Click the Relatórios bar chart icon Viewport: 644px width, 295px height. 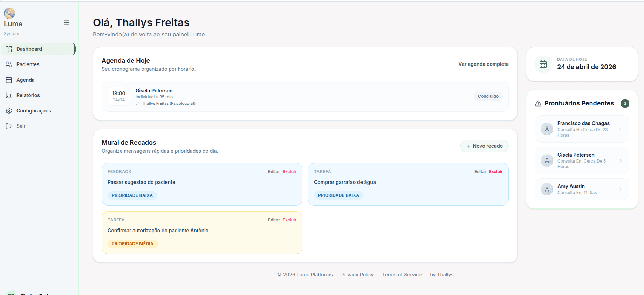9,95
